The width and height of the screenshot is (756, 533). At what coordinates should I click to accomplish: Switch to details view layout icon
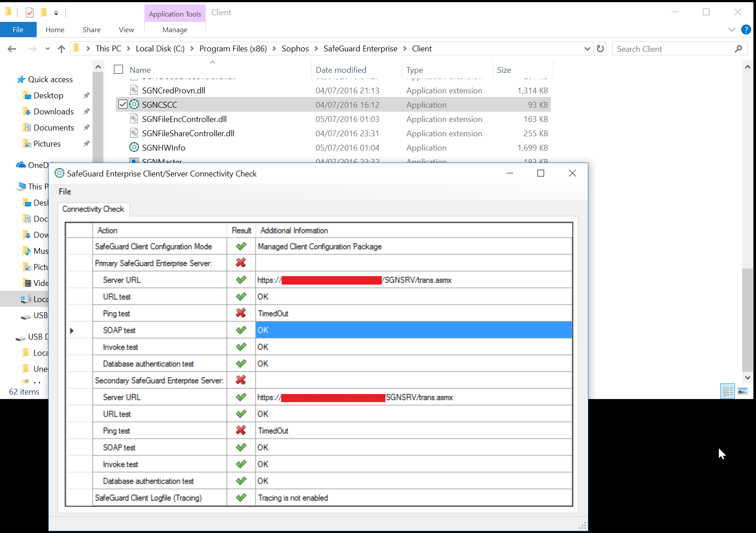728,391
